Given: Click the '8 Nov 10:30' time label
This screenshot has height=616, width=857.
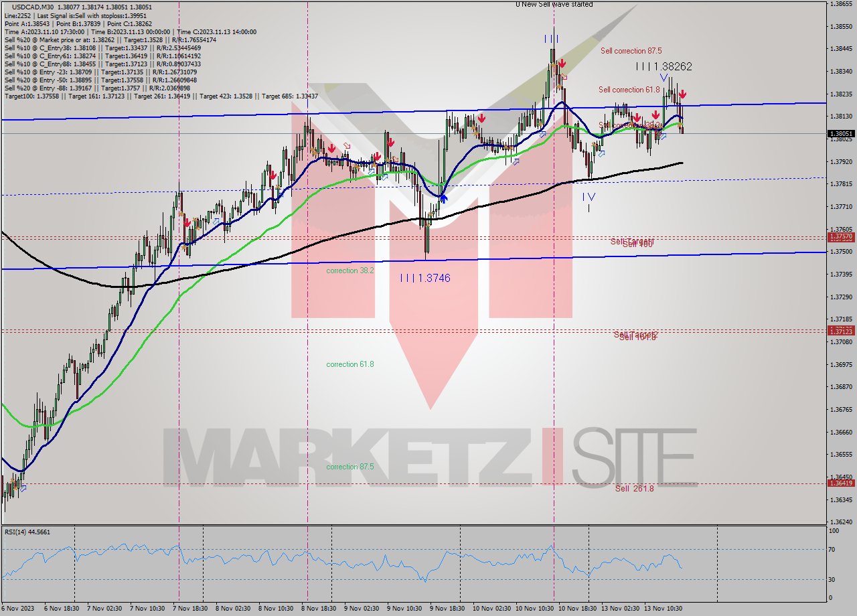Looking at the screenshot, I should 275,609.
